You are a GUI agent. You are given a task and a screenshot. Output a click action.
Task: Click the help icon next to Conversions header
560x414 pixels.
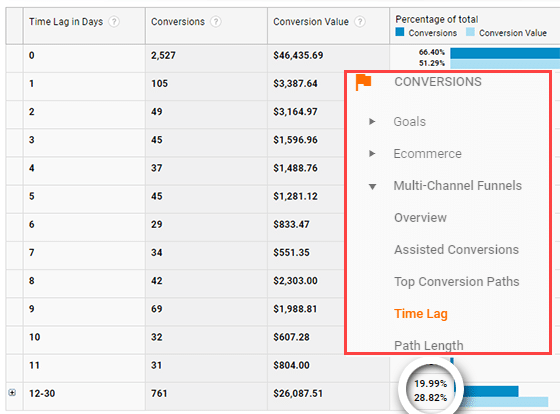[216, 22]
